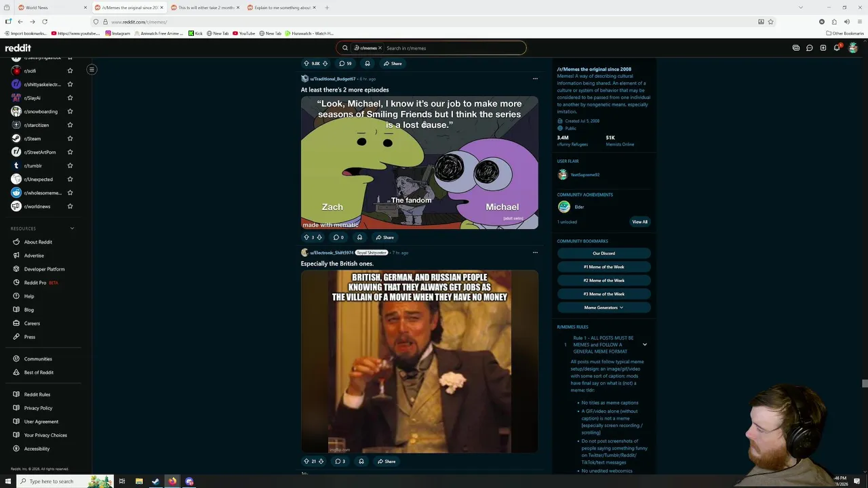Visit u/Traditional_Budget67 profile
868x488 pixels.
332,79
